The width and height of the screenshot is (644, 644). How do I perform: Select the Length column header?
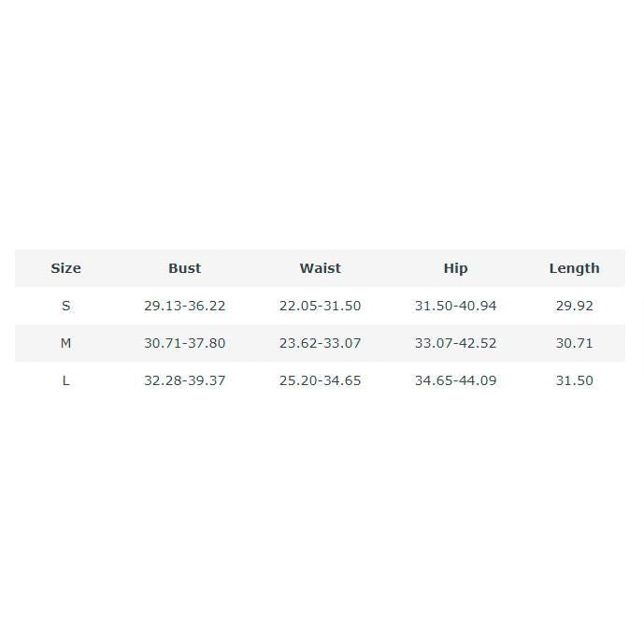click(x=574, y=268)
